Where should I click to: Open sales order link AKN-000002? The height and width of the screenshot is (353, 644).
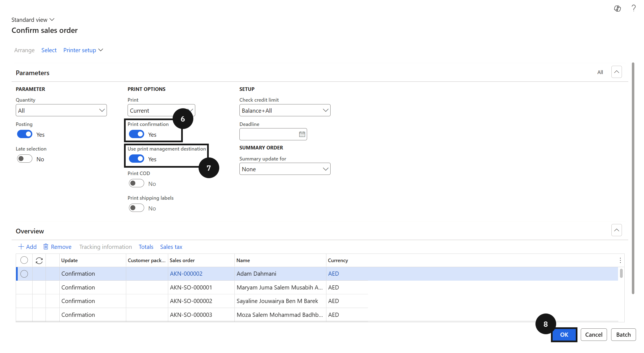point(186,273)
